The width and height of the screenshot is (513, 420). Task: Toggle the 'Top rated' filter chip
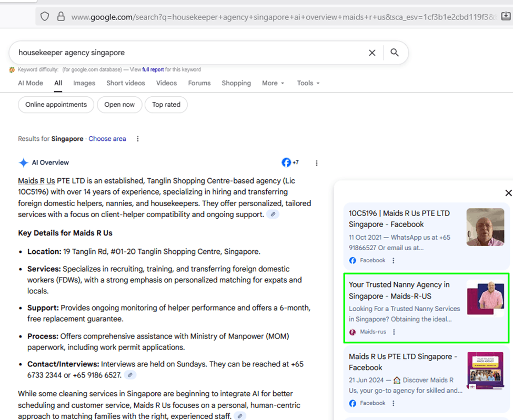click(166, 105)
